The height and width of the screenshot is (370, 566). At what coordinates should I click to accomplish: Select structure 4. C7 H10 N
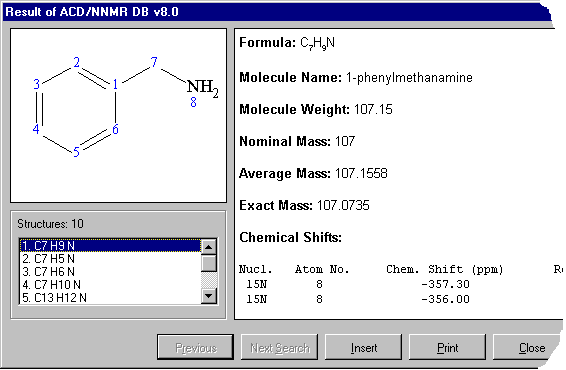110,285
